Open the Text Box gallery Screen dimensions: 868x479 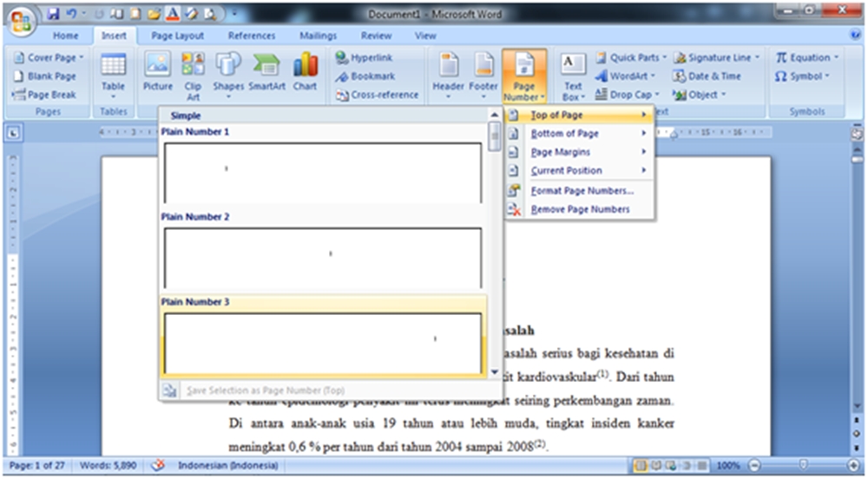point(573,76)
